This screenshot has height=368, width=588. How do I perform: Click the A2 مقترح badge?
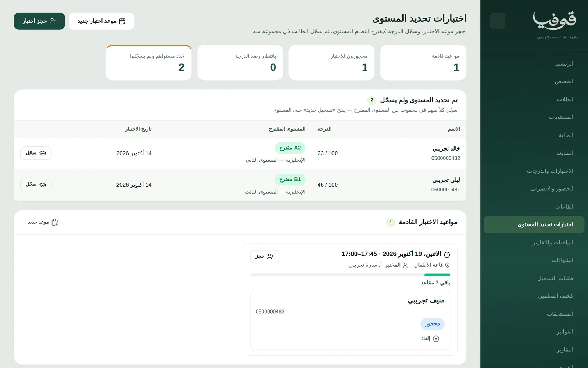[x=290, y=148]
